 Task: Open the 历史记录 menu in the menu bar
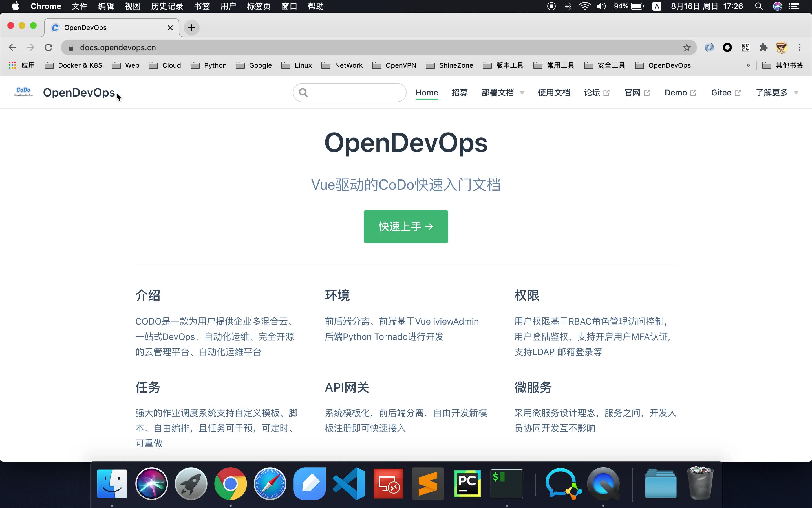coord(167,6)
